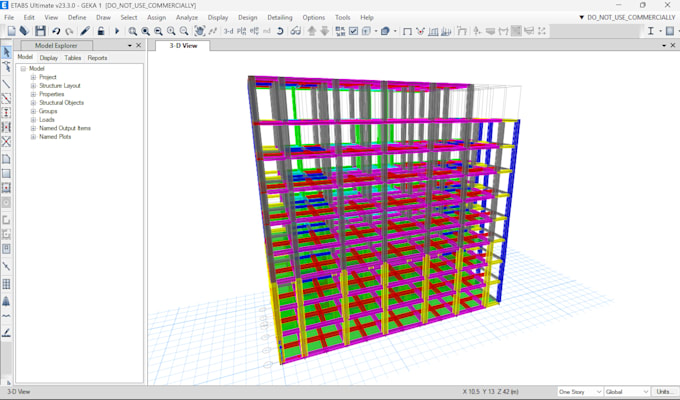Open the Global coordinate system dropdown
This screenshot has height=400, width=680.
[x=627, y=392]
